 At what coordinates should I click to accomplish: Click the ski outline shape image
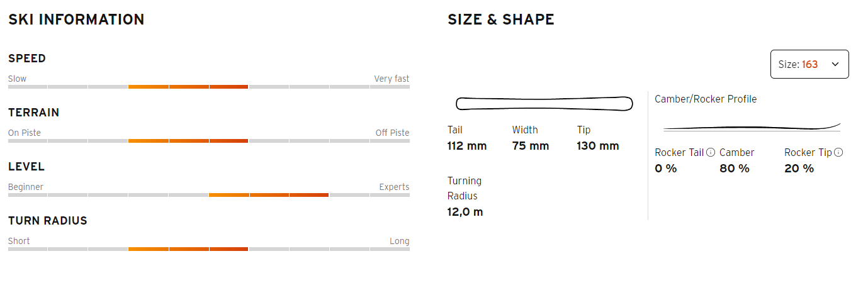tap(544, 104)
